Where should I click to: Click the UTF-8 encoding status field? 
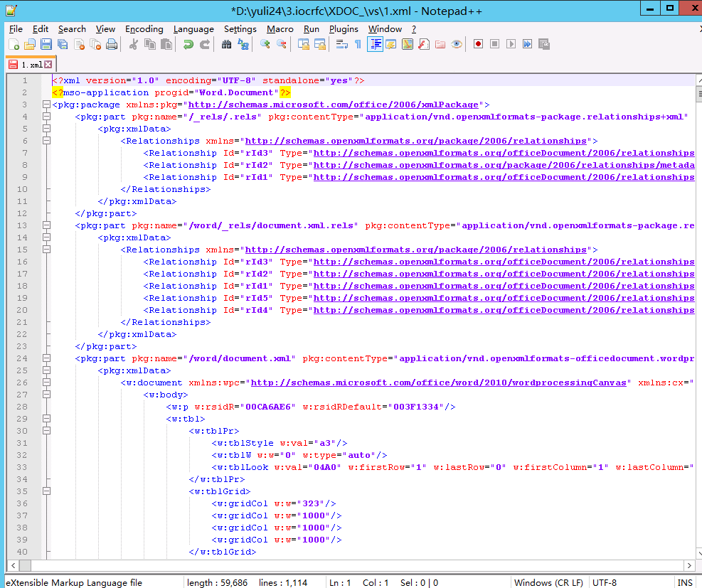(605, 582)
